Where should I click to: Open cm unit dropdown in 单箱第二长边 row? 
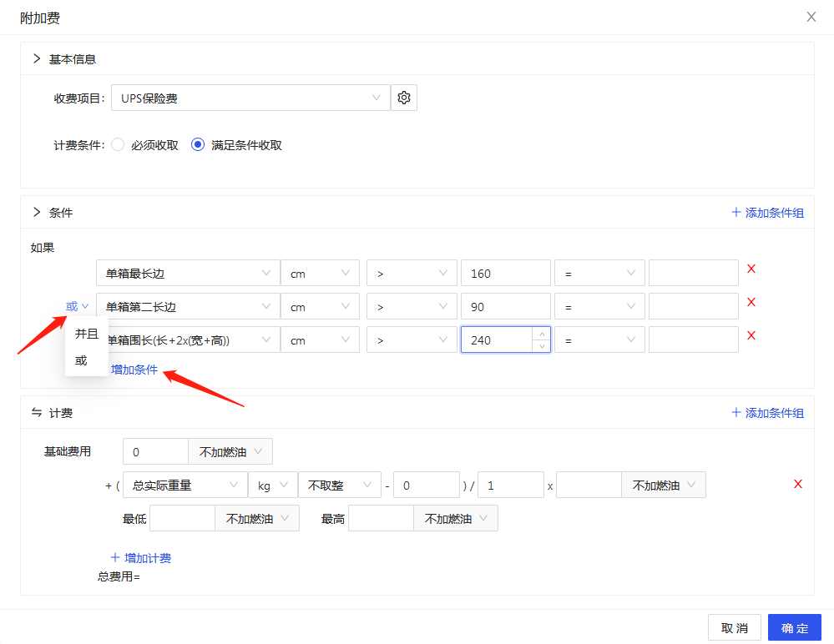tap(321, 307)
